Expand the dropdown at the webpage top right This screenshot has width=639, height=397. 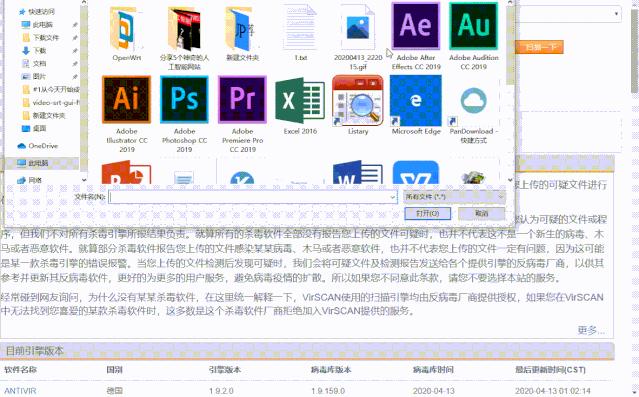coord(617,14)
